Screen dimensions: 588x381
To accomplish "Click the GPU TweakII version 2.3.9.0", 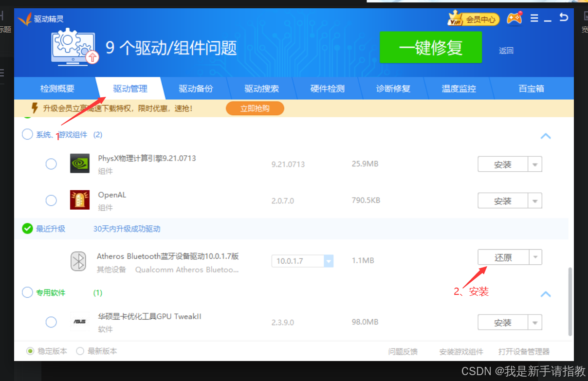I will [x=283, y=322].
